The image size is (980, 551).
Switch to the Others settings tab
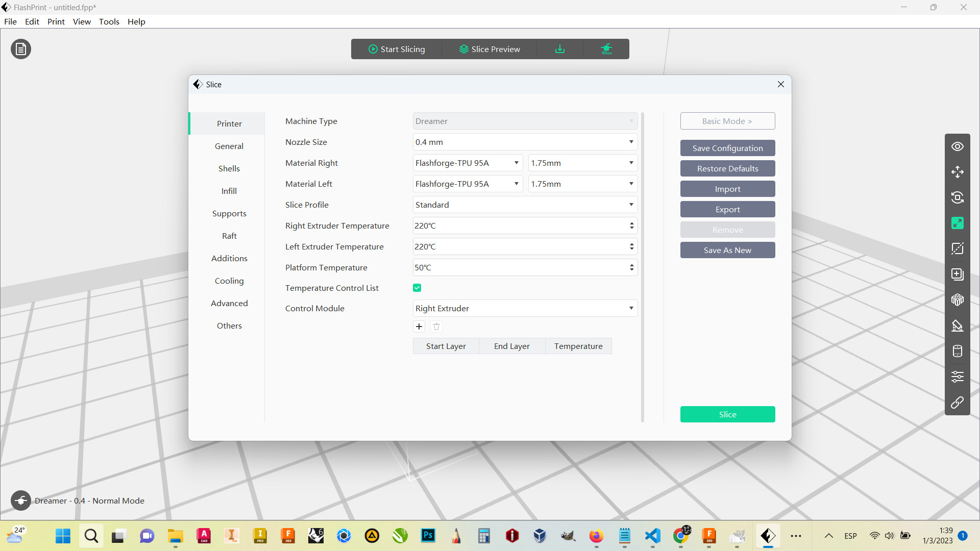[x=229, y=325]
